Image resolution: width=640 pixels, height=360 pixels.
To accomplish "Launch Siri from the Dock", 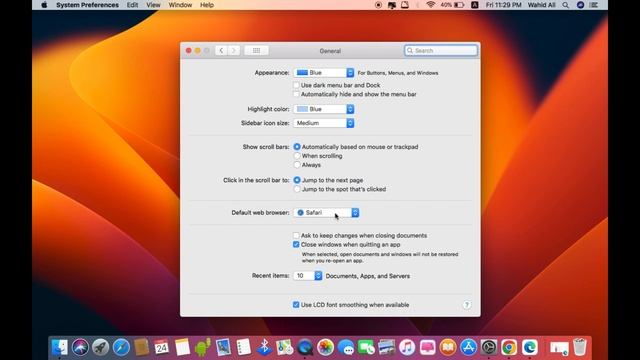I will 80,347.
